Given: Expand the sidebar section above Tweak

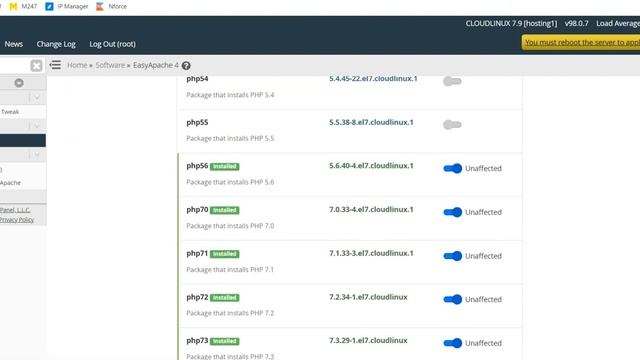Looking at the screenshot, I should tap(37, 98).
